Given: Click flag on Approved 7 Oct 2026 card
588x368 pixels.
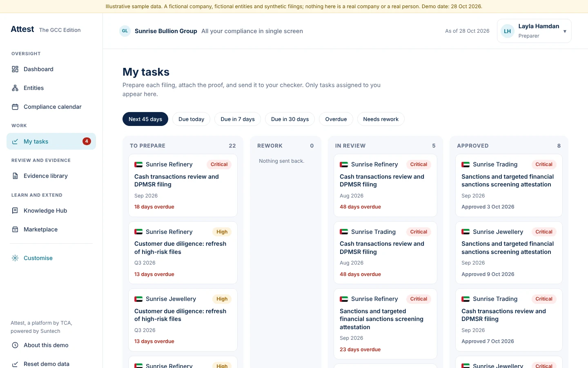Looking at the screenshot, I should point(465,299).
